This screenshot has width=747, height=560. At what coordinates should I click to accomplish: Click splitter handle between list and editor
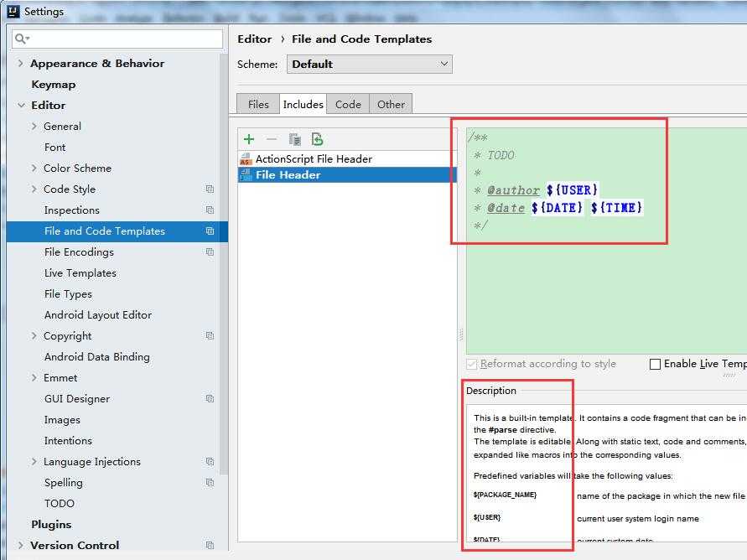(x=461, y=334)
